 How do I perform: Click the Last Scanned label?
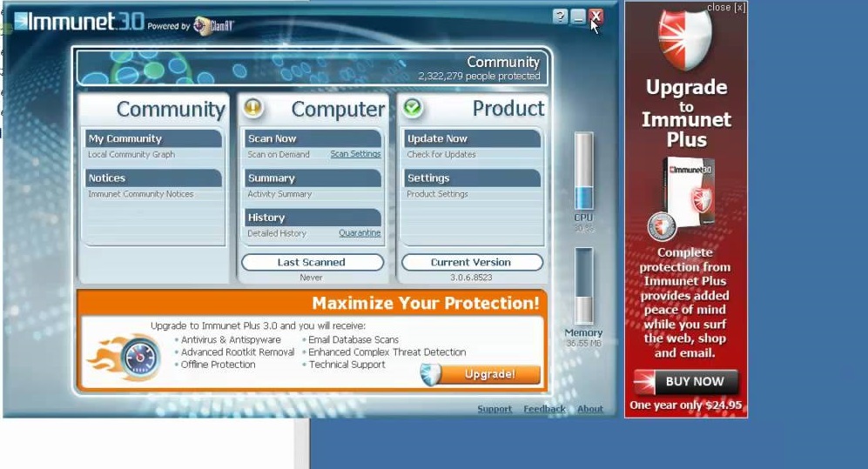click(x=313, y=262)
